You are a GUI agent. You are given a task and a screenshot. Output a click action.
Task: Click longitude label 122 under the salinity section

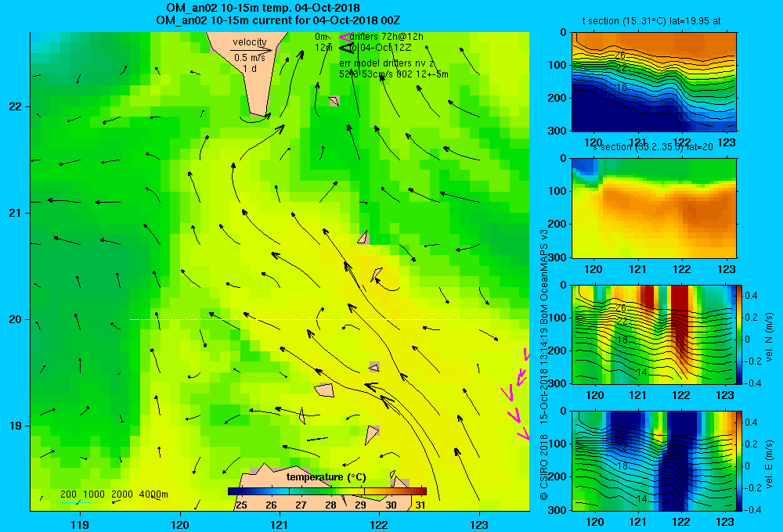[x=682, y=269]
